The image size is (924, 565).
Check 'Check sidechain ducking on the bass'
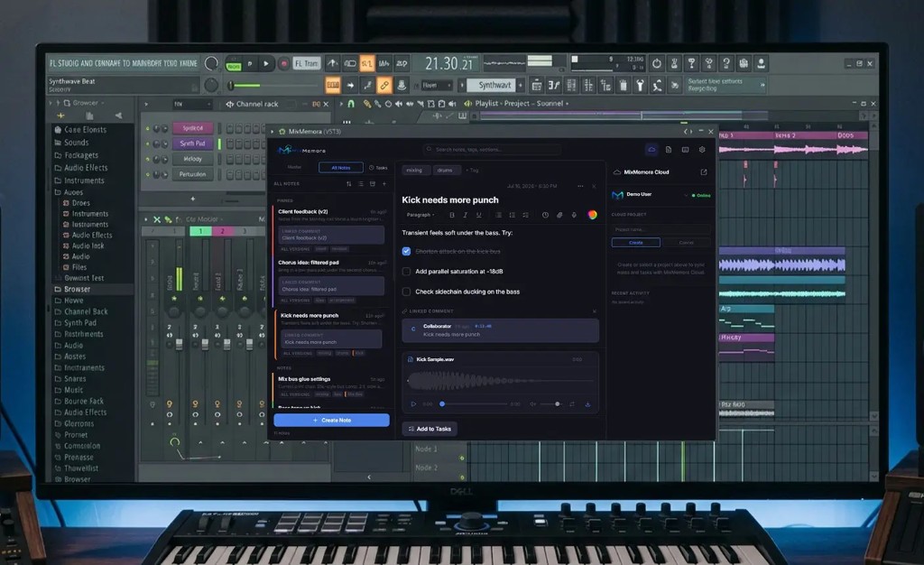tap(406, 292)
